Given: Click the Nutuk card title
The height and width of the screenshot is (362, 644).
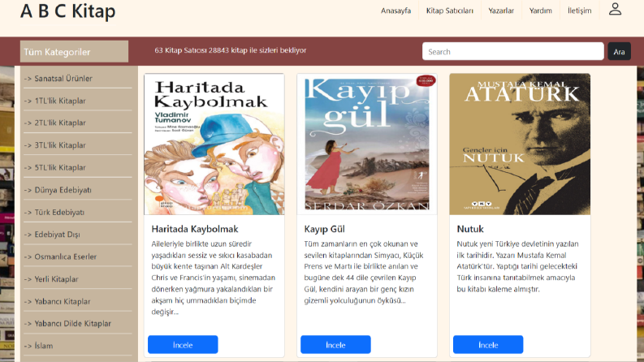Looking at the screenshot, I should 470,229.
